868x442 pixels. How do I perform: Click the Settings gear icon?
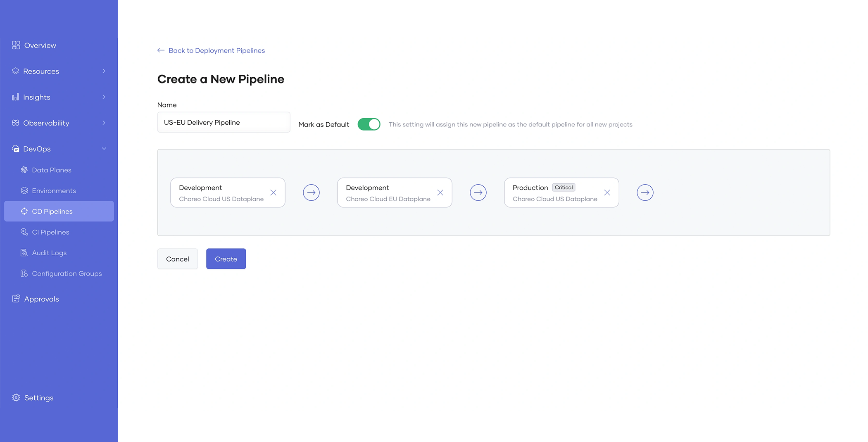(x=16, y=397)
